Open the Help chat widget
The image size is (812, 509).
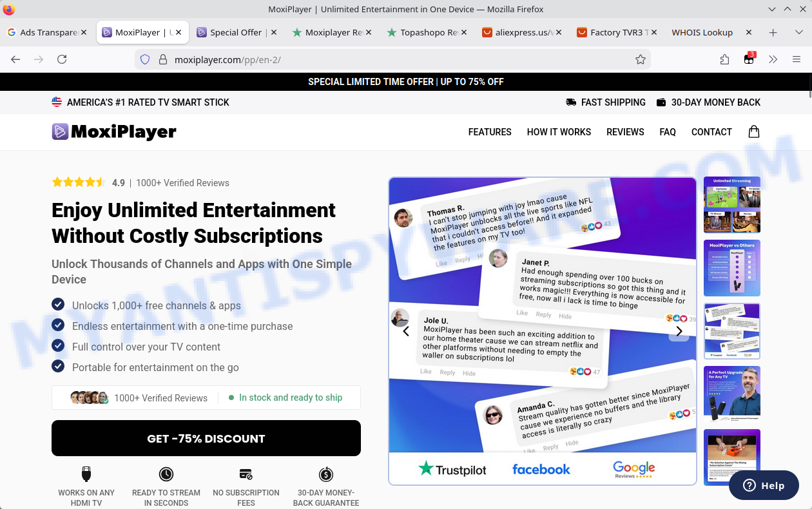pos(764,486)
